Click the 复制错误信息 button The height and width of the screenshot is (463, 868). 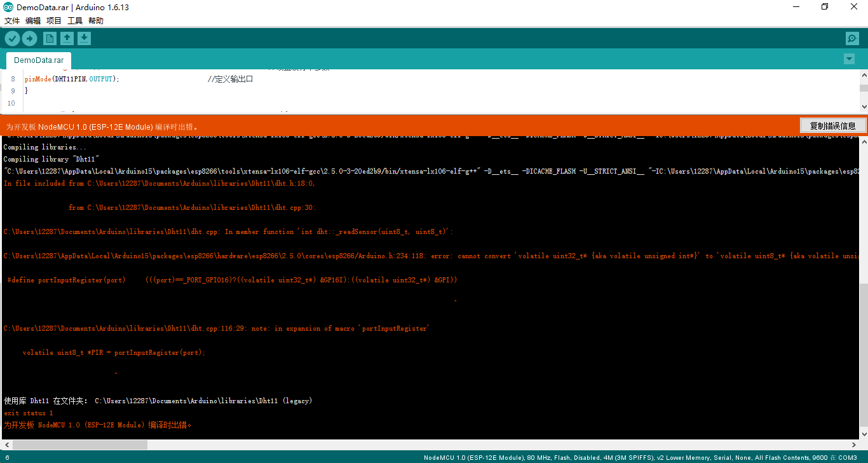tap(832, 126)
